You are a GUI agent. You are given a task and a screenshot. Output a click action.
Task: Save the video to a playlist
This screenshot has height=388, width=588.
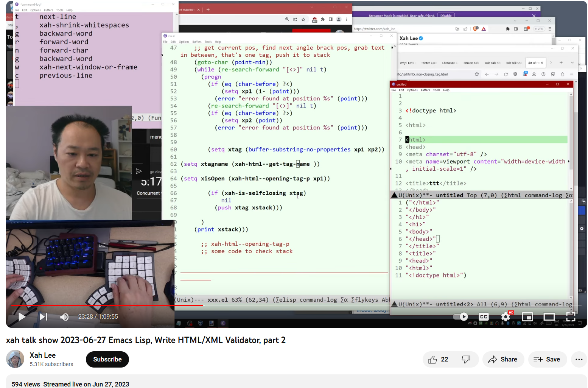click(x=547, y=359)
